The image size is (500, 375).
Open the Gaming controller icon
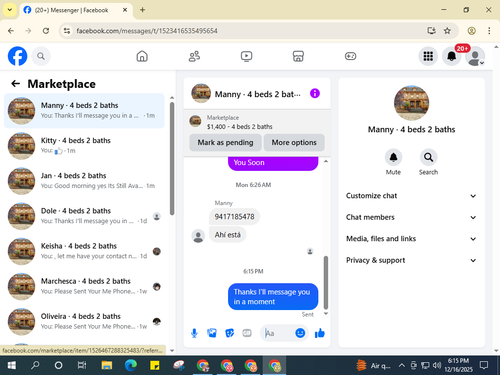pyautogui.click(x=350, y=56)
